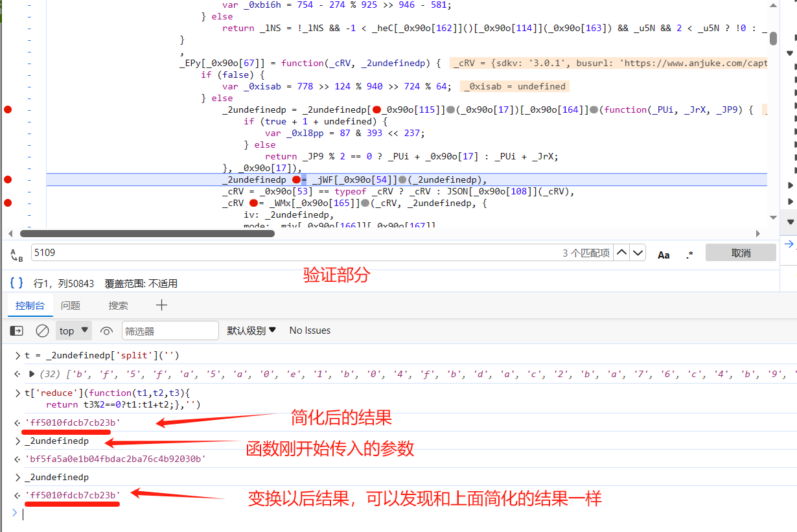
Task: Click the var _0xbi6h = 754 - 274 code line
Action: click(337, 5)
